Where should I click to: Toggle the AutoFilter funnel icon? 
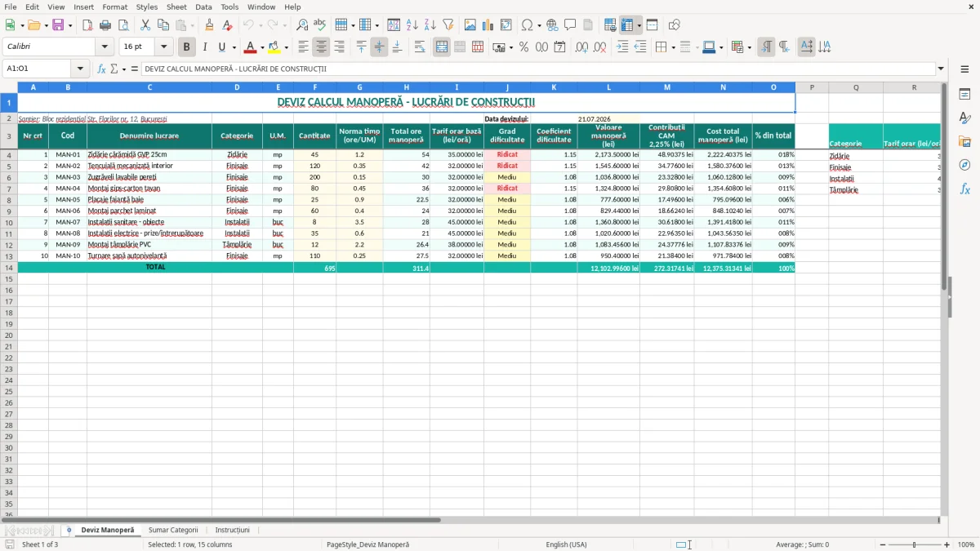coord(448,25)
